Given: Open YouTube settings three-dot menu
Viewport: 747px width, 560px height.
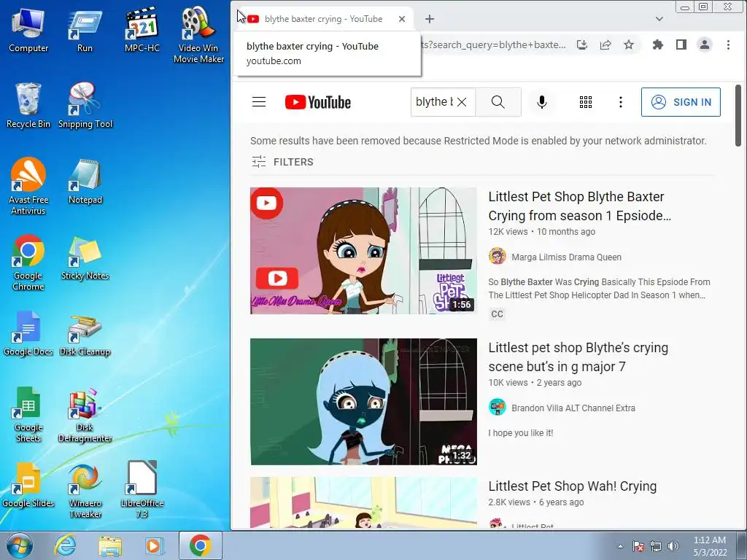Looking at the screenshot, I should pyautogui.click(x=620, y=102).
